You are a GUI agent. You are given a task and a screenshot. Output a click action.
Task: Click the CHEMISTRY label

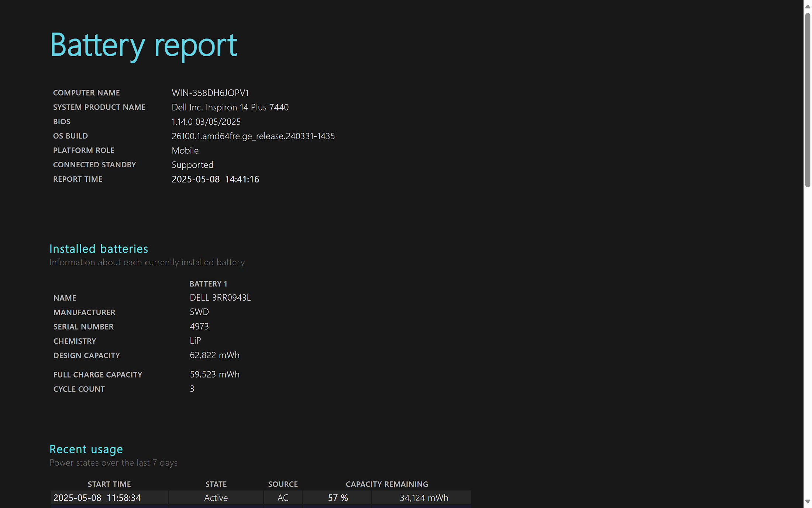[x=75, y=341]
